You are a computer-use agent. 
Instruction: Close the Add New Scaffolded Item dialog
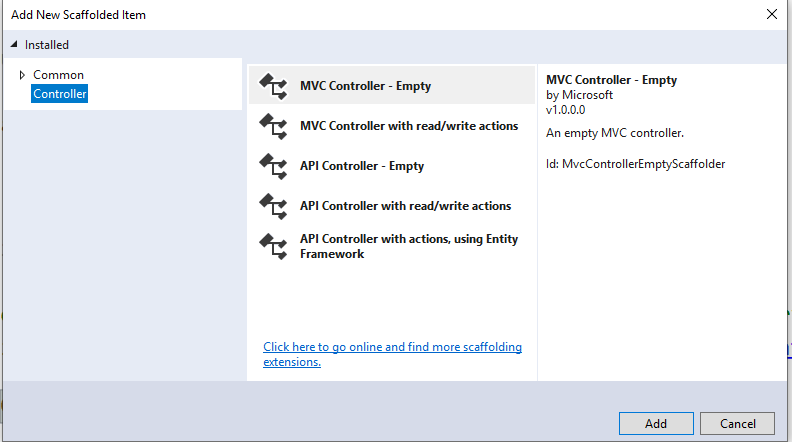[x=772, y=14]
